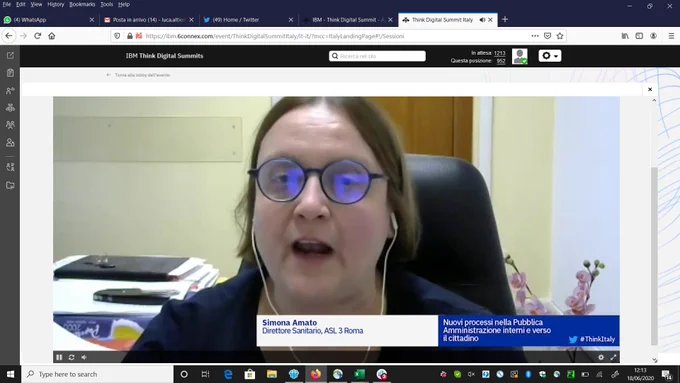
Task: Go back to previous page
Action: point(9,36)
